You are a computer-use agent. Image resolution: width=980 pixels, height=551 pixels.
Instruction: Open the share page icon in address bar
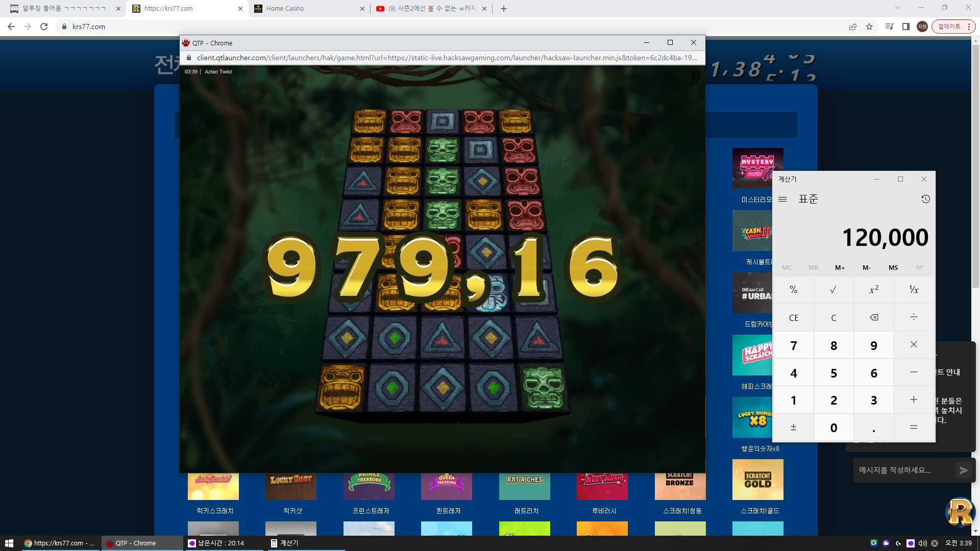pos(853,27)
